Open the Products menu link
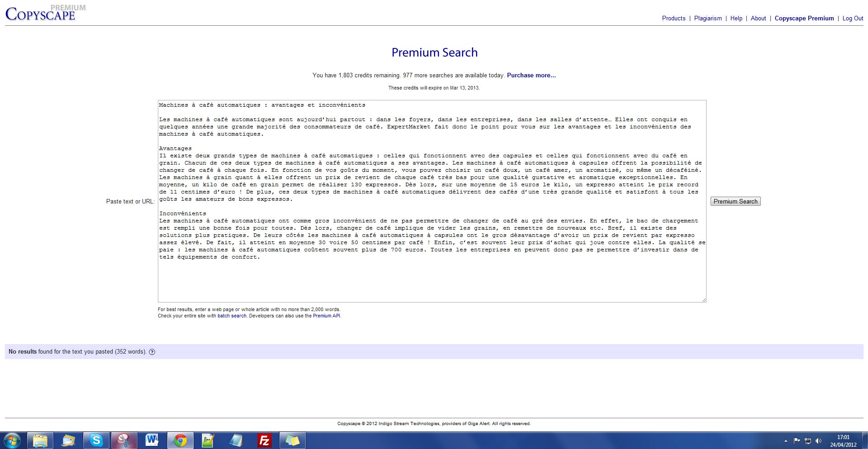This screenshot has height=449, width=868. (674, 19)
